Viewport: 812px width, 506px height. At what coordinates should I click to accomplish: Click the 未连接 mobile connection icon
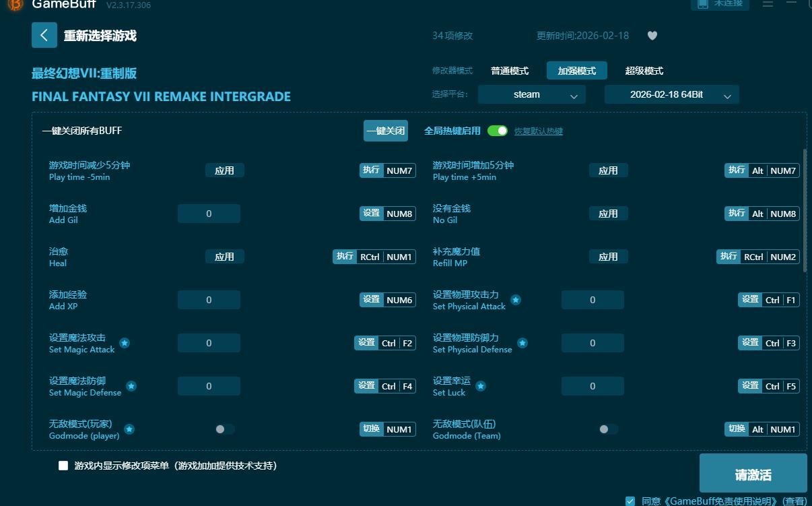pyautogui.click(x=720, y=5)
